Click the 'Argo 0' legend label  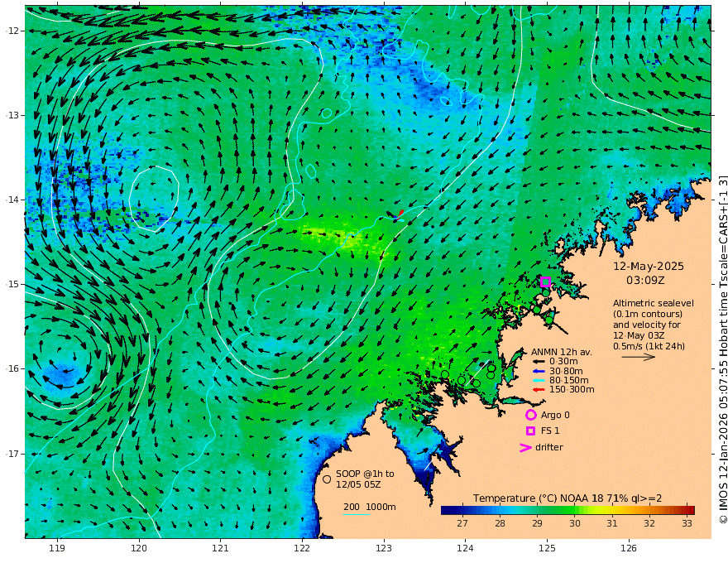(x=555, y=415)
